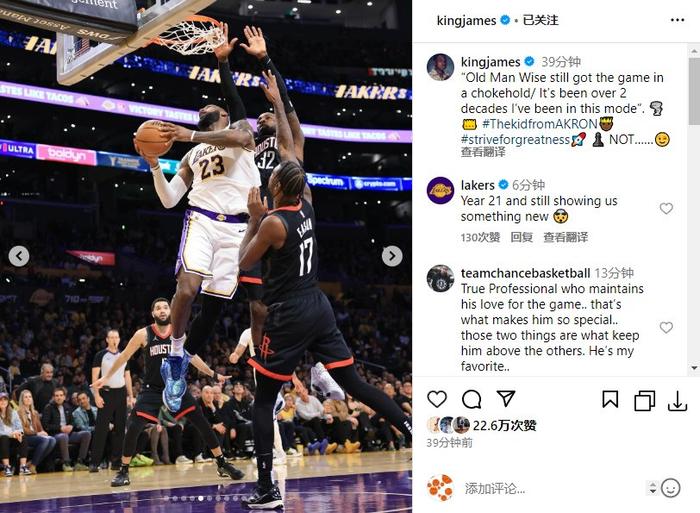Open #ThekidfromAKRON hashtag
Image resolution: width=700 pixels, height=513 pixels.
(540, 124)
